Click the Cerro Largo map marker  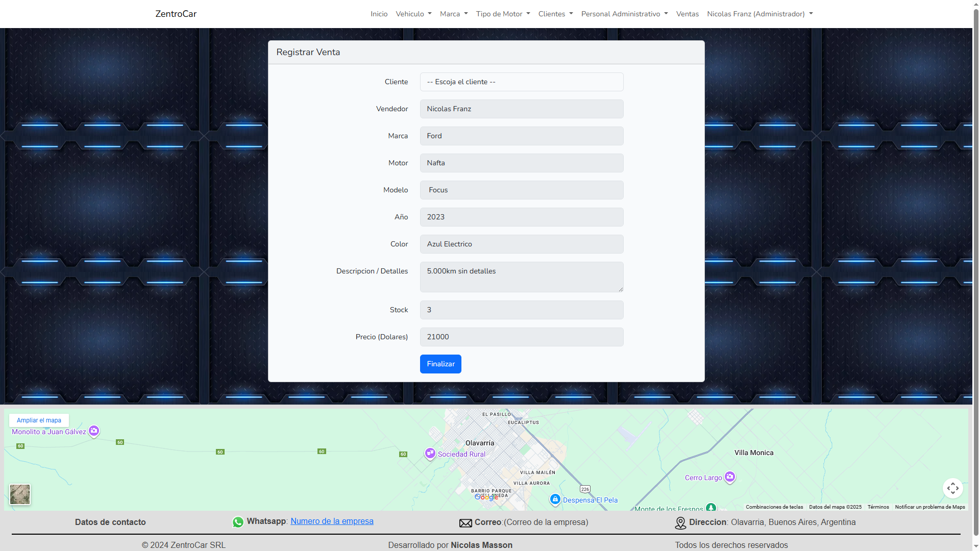[x=730, y=477]
